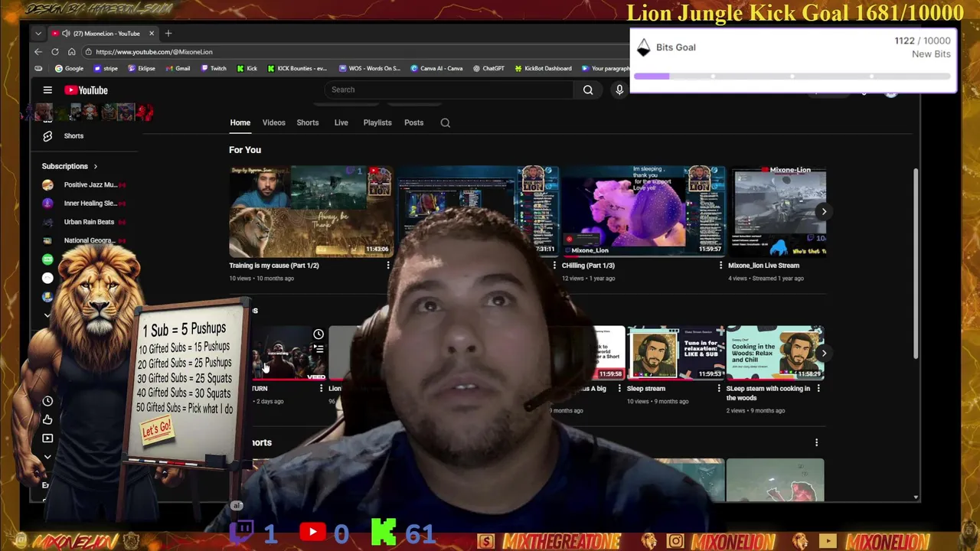Open KICK Bounties bookmark
Image resolution: width=980 pixels, height=551 pixels.
coord(297,68)
